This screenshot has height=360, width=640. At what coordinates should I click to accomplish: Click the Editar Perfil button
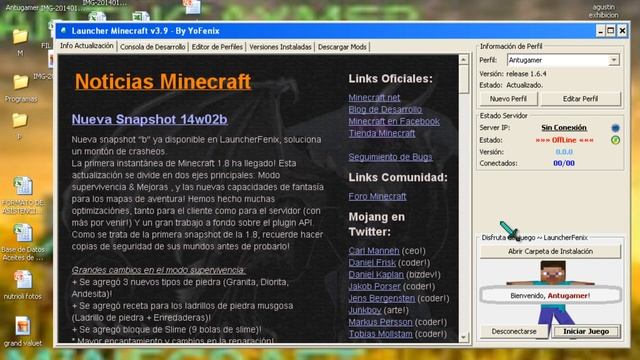pos(580,99)
